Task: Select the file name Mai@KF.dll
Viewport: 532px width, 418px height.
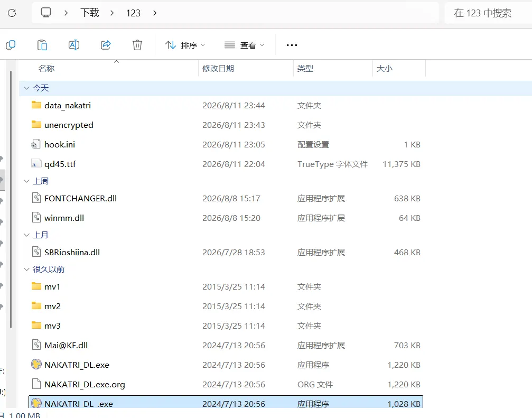Action: (66, 346)
